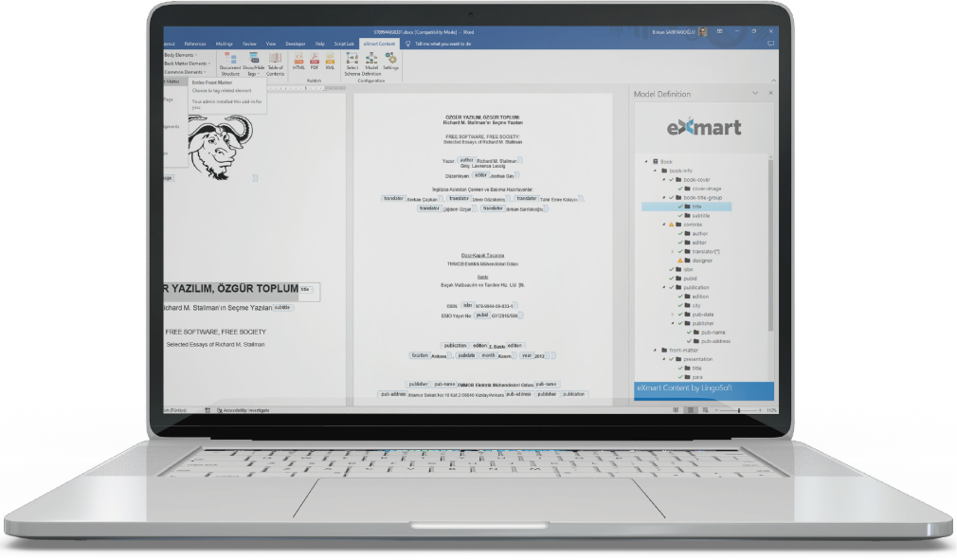Click the Tell me lightbulb icon
This screenshot has height=560, width=957.
point(408,44)
